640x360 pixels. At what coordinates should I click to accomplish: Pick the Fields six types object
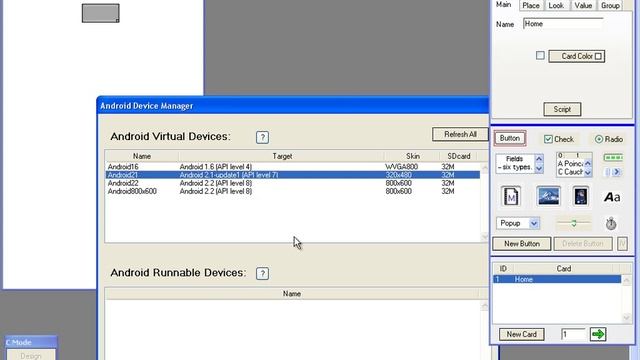519,163
